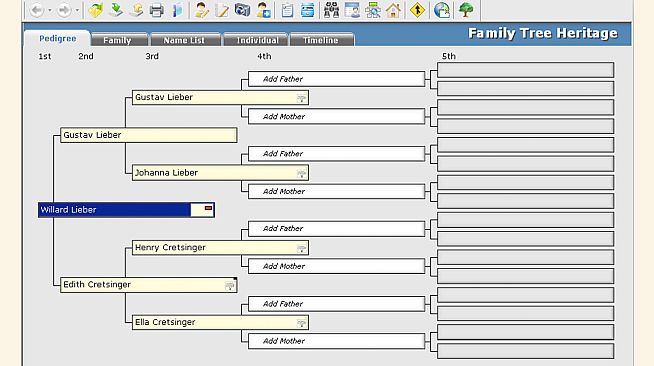The height and width of the screenshot is (366, 654).
Task: Click the blue book icon
Action: 177,10
